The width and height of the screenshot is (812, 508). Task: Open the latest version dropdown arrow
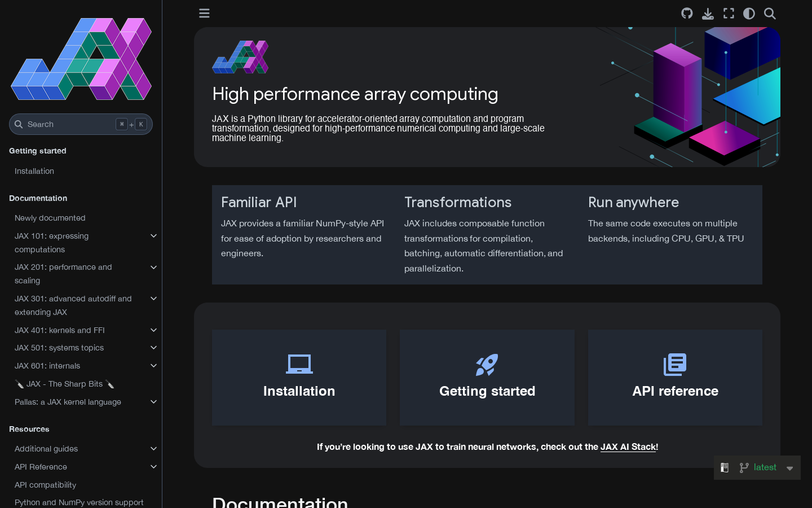(x=789, y=468)
